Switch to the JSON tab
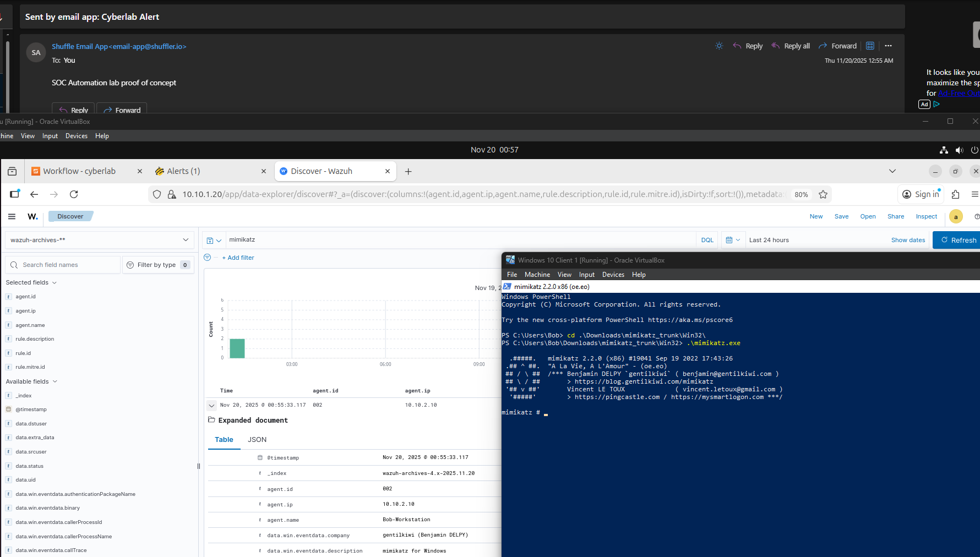 257,439
